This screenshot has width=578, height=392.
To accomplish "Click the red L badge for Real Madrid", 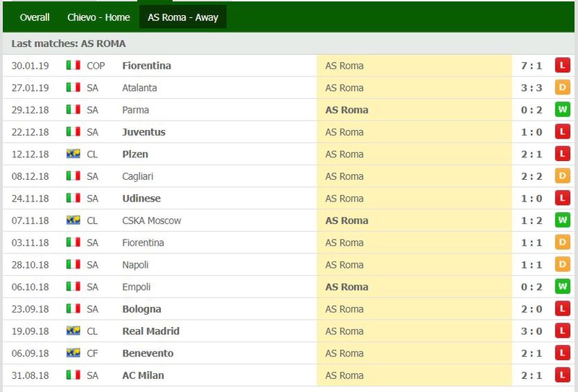I will click(562, 331).
